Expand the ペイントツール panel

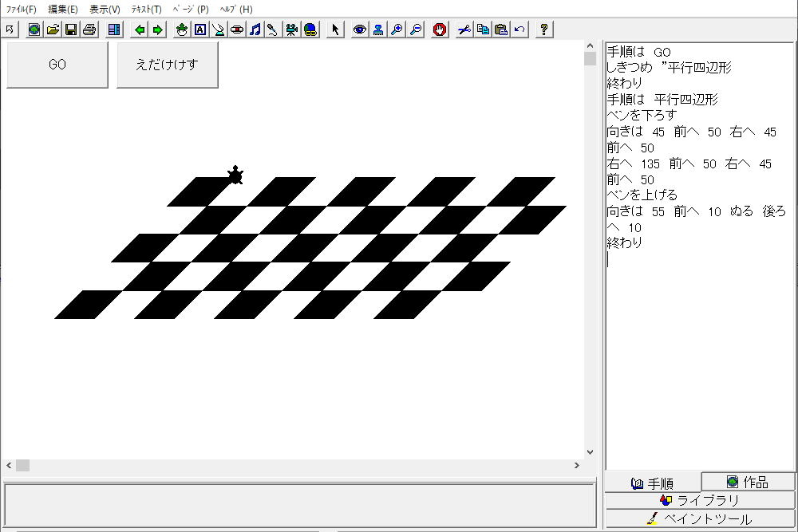700,519
